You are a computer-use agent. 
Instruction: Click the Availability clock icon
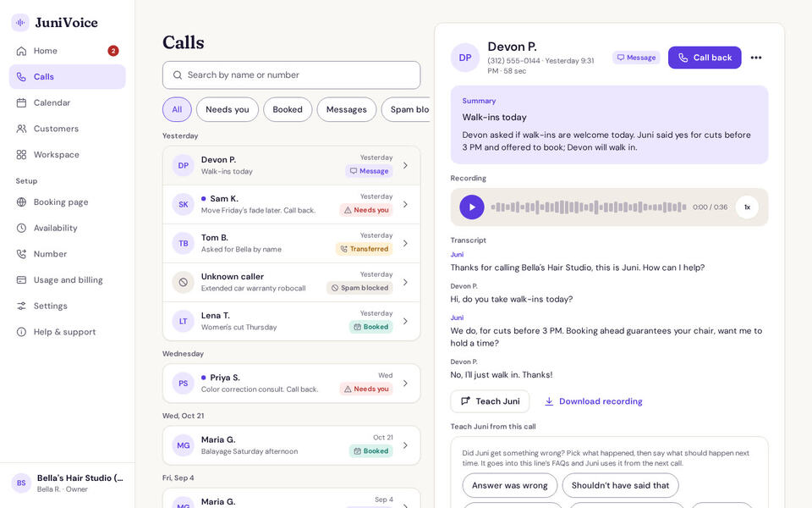pos(21,228)
